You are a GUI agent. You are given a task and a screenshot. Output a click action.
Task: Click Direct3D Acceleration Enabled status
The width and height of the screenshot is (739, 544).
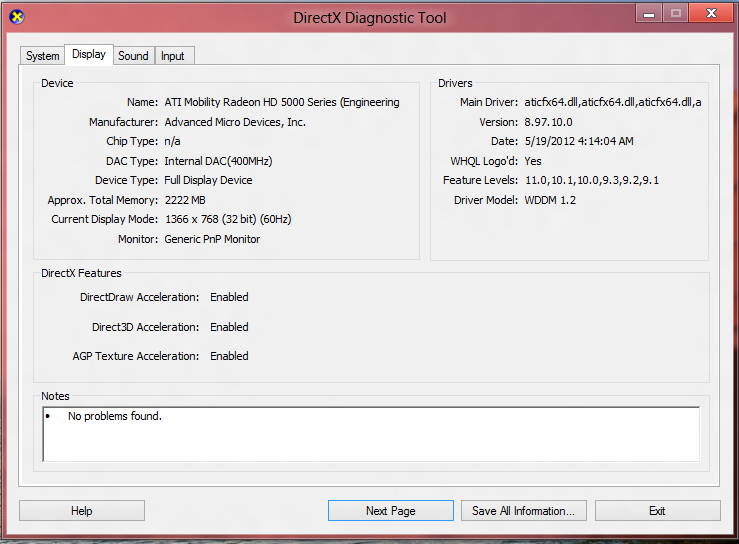229,327
